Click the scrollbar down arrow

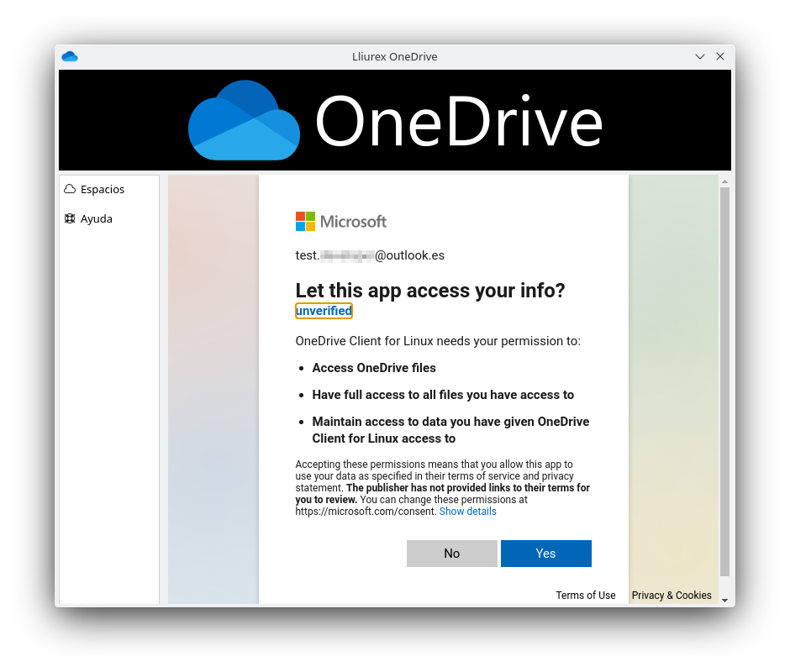724,599
